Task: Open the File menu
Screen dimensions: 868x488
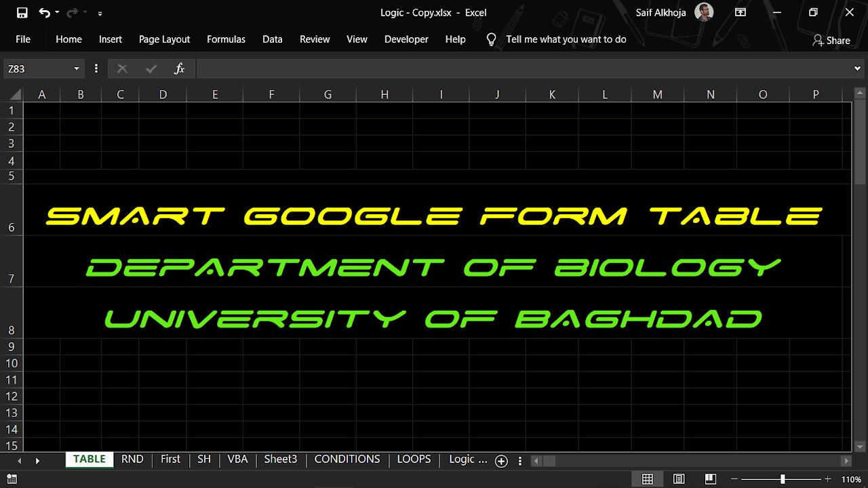Action: [x=23, y=39]
